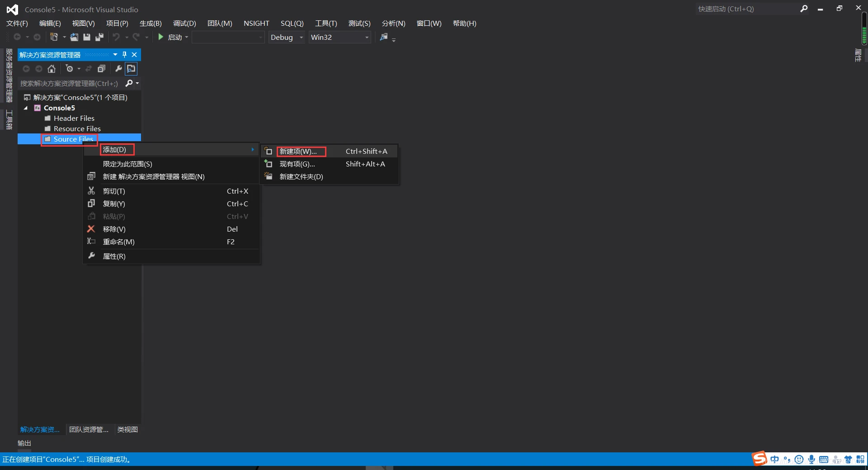Screen dimensions: 868x470
Task: Click the Solution Explorer search input field
Action: click(x=70, y=83)
